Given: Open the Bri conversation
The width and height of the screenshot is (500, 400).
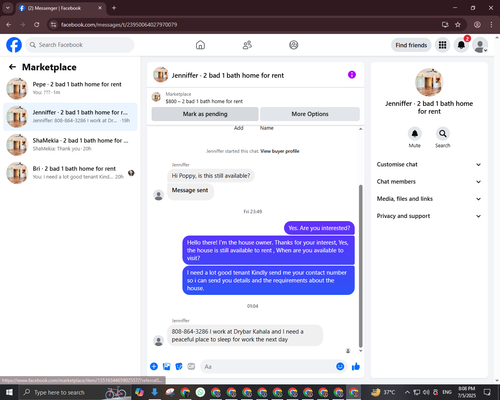Looking at the screenshot, I should [70, 173].
